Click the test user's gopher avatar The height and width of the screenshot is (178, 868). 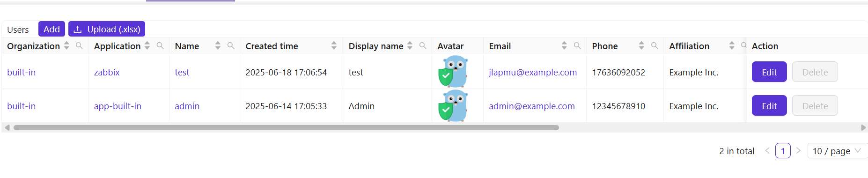(453, 71)
